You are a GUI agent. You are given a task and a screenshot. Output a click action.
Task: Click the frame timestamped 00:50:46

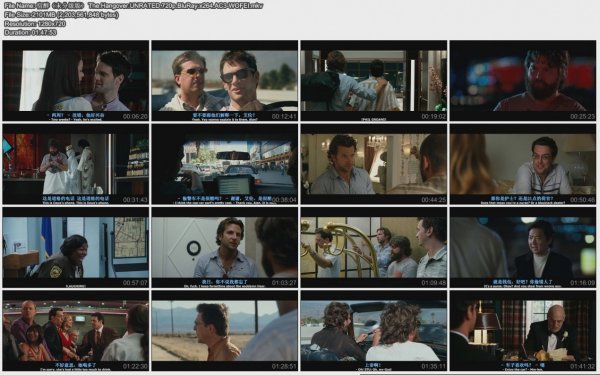pyautogui.click(x=523, y=164)
